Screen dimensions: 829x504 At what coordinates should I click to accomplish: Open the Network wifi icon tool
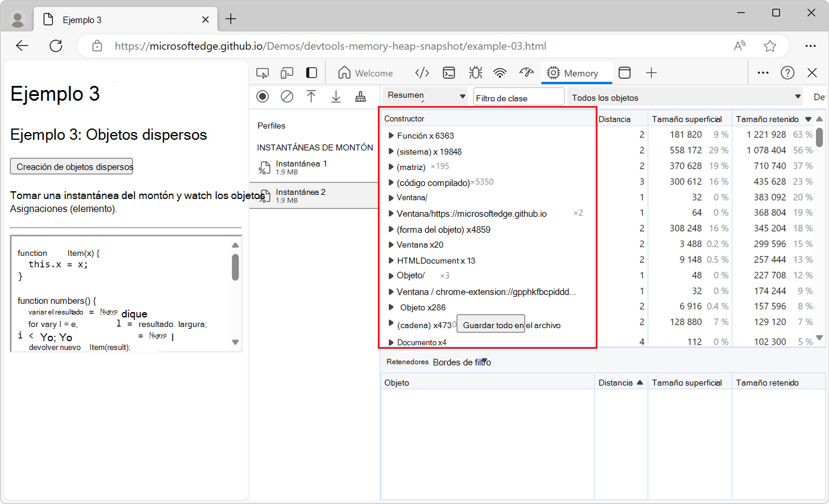(500, 73)
